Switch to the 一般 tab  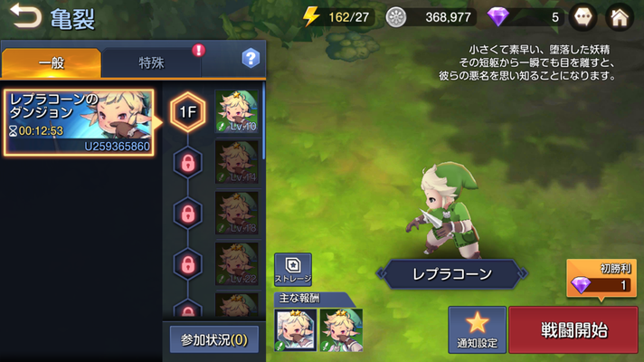(52, 62)
